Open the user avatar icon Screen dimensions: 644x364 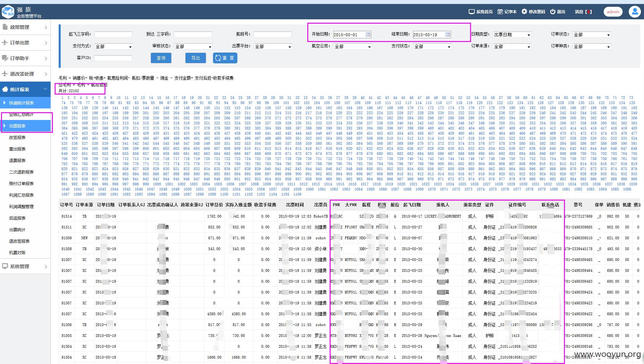pos(635,12)
